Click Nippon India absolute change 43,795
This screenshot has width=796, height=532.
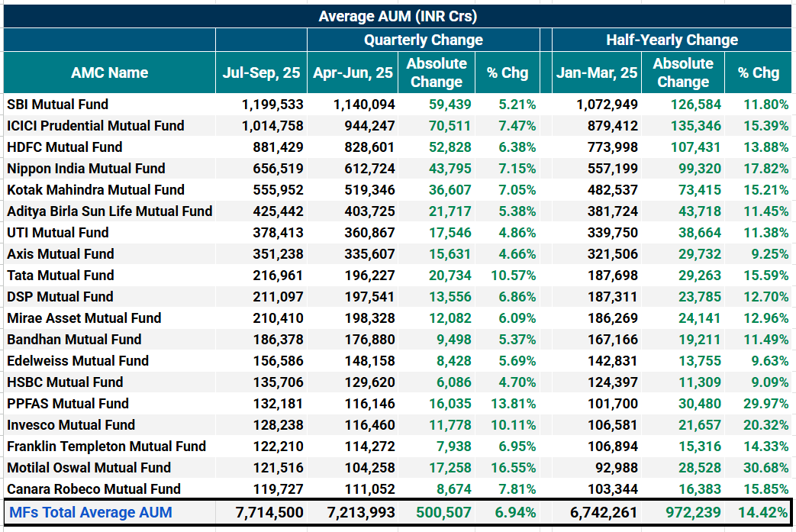pyautogui.click(x=450, y=169)
